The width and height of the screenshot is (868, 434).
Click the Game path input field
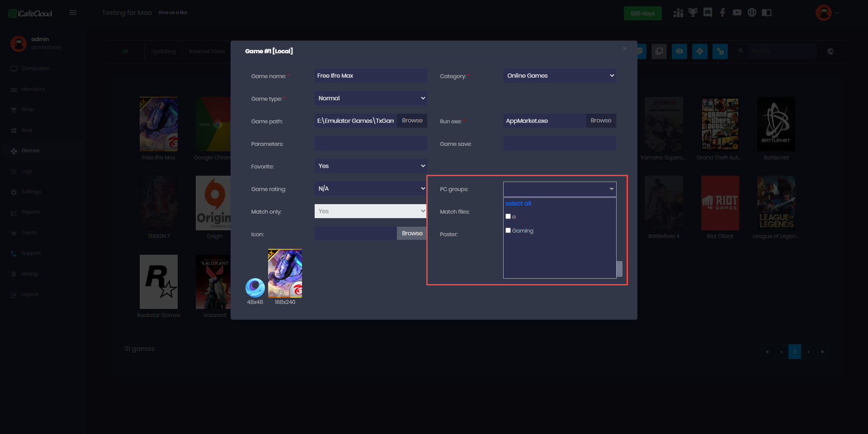(x=356, y=121)
